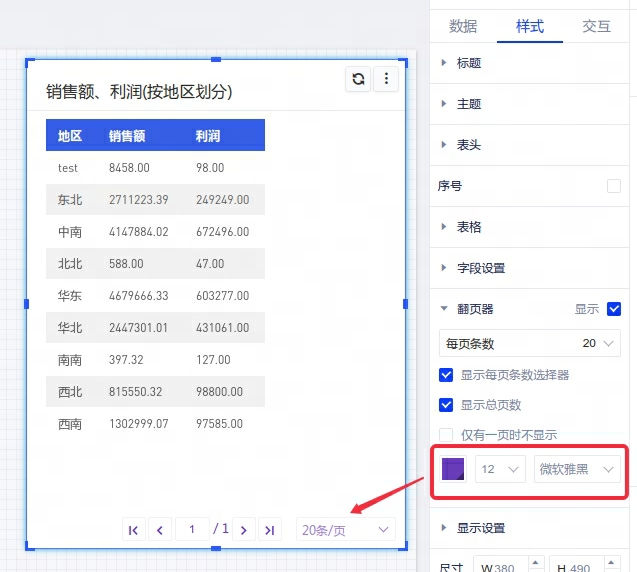Expand the 字段设置 section
637x572 pixels.
[481, 268]
